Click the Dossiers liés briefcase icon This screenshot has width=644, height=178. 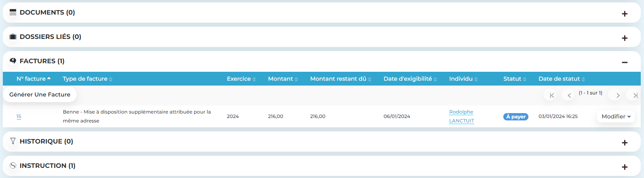[13, 37]
